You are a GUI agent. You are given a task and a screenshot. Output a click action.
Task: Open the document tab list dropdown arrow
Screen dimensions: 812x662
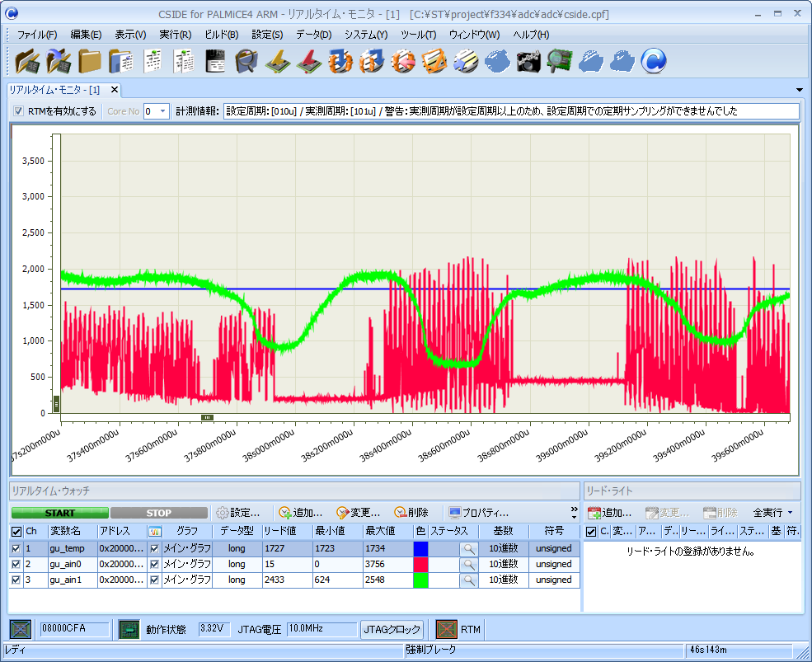[800, 90]
